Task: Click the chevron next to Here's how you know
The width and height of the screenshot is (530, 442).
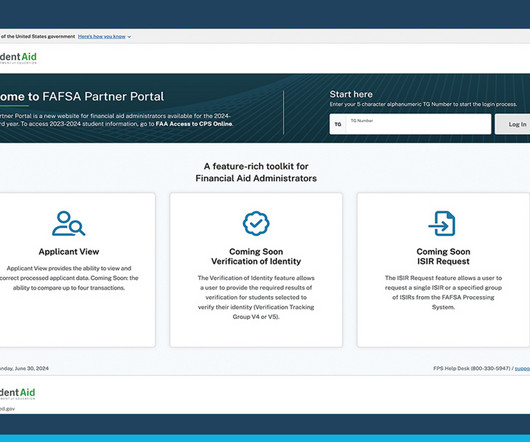Action: 129,37
